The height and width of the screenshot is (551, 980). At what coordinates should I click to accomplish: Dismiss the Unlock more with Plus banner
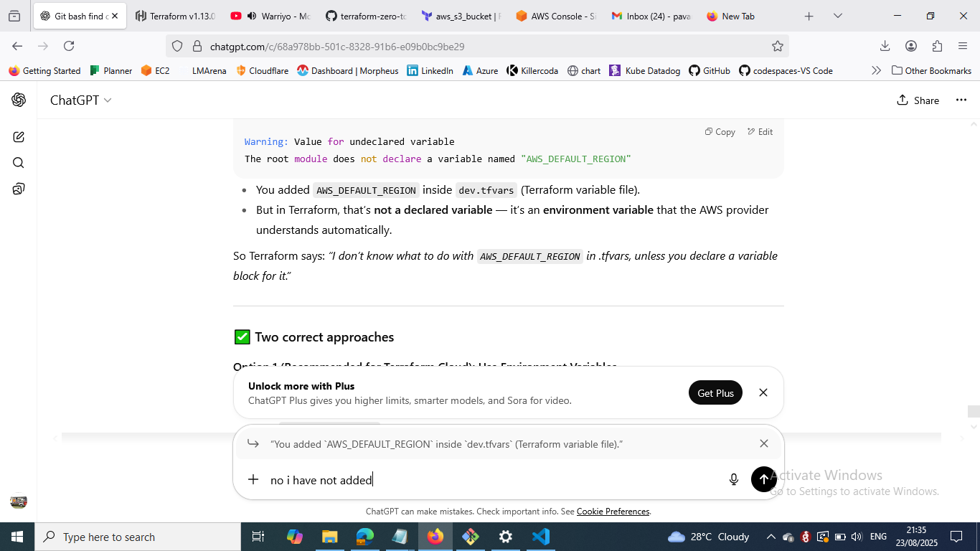point(763,393)
